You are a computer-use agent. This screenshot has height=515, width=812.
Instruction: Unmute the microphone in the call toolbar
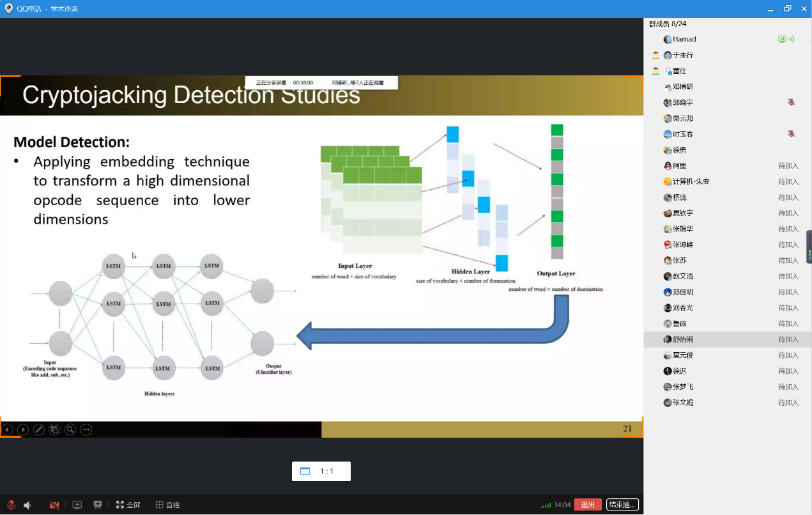click(11, 505)
